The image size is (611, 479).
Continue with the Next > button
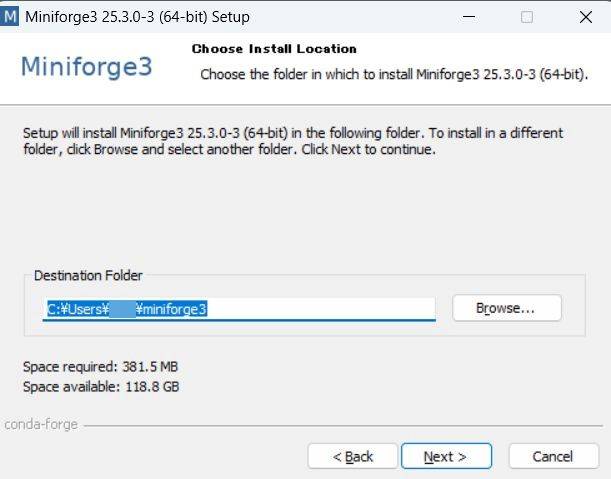pos(446,456)
